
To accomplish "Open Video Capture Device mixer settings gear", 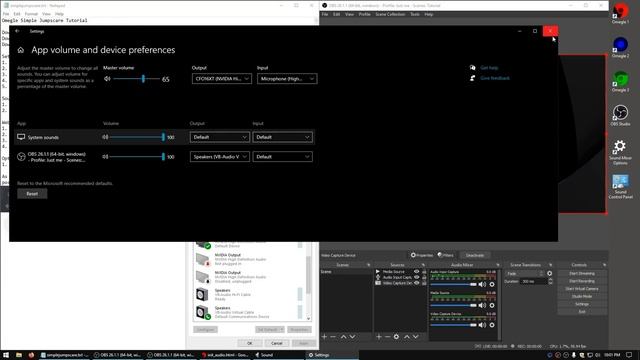I will [492, 325].
